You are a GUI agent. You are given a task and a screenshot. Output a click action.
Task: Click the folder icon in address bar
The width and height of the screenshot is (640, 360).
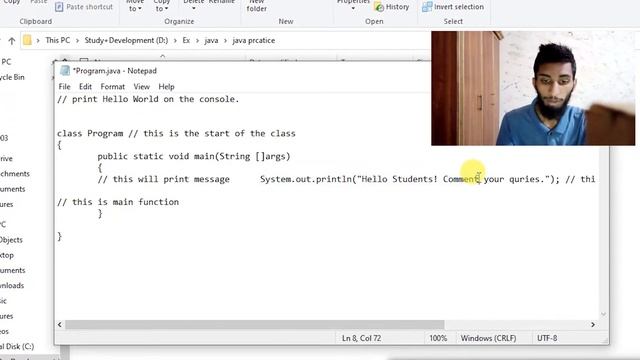pos(27,40)
